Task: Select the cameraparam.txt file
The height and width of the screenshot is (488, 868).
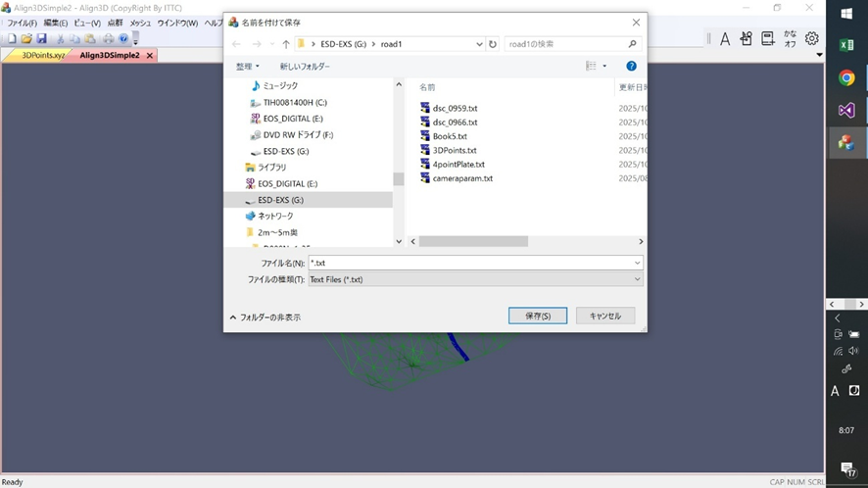Action: click(x=462, y=178)
